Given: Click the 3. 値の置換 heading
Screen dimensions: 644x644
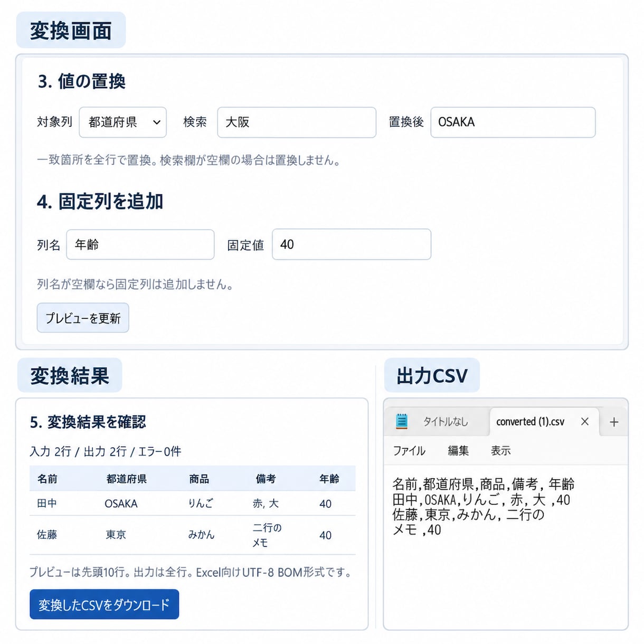Looking at the screenshot, I should point(81,81).
